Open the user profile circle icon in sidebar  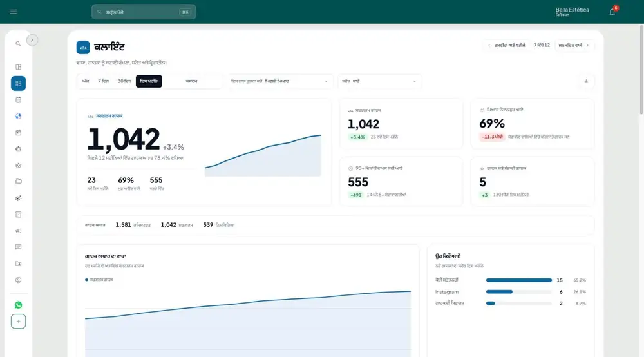pos(18,280)
